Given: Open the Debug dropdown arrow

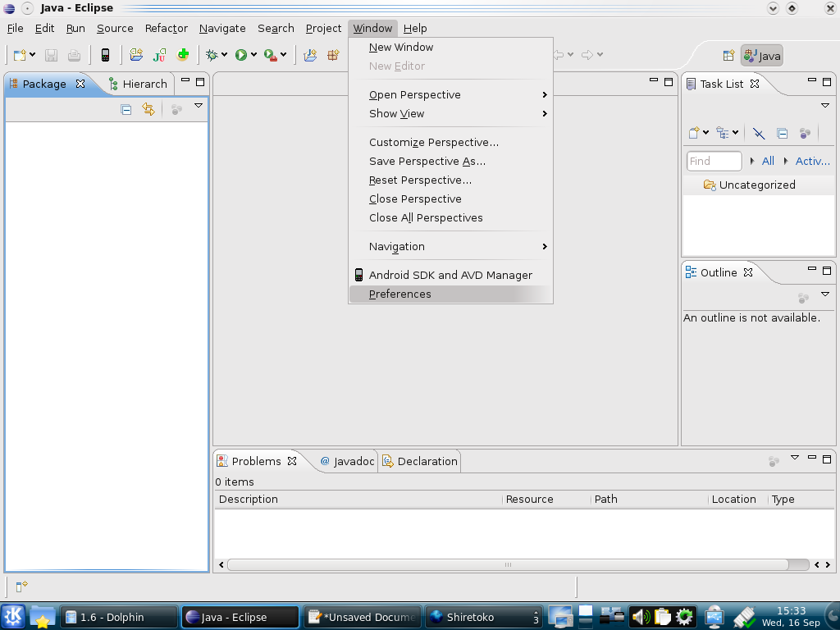Looking at the screenshot, I should click(225, 55).
